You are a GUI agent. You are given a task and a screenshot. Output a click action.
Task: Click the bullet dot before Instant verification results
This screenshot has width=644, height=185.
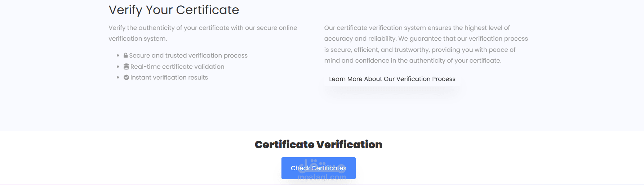point(118,77)
